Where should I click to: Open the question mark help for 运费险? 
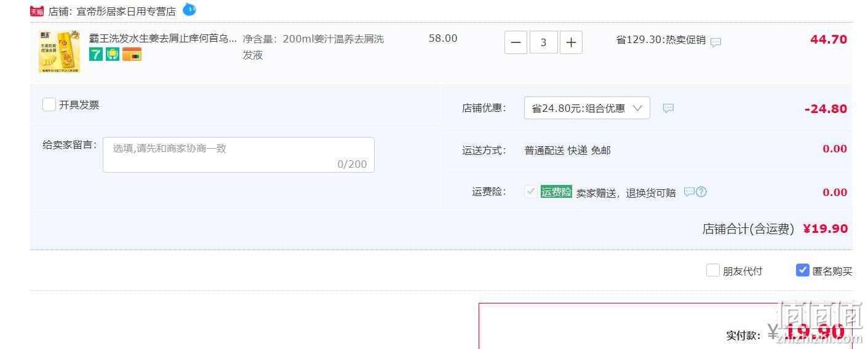tap(701, 192)
